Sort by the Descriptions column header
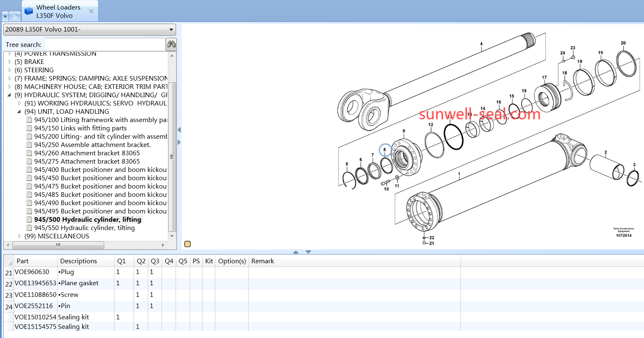This screenshot has height=338, width=644. pyautogui.click(x=78, y=261)
